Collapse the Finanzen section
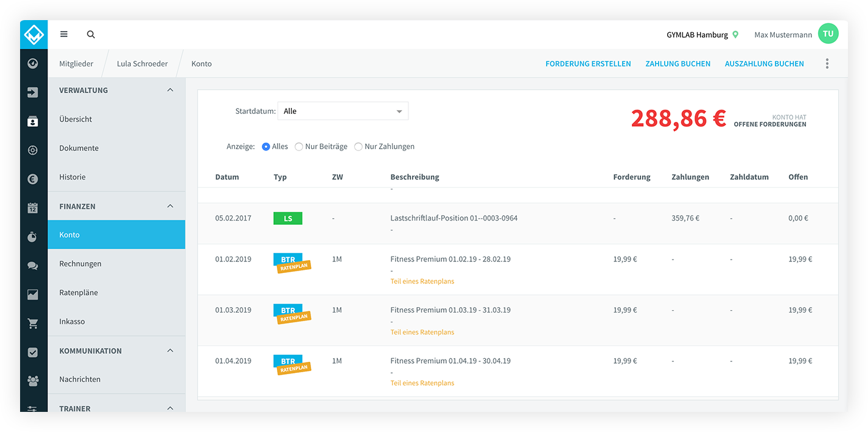The width and height of the screenshot is (868, 432). coord(170,206)
